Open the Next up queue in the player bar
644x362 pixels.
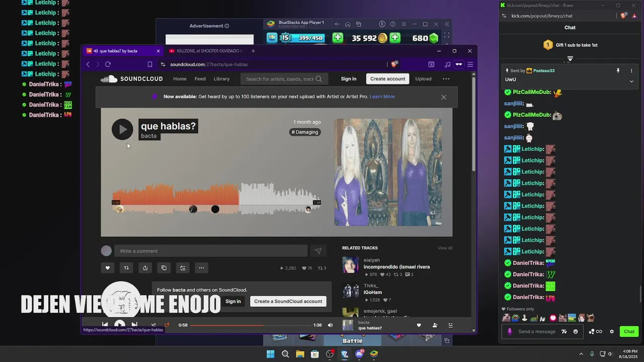coord(450,325)
